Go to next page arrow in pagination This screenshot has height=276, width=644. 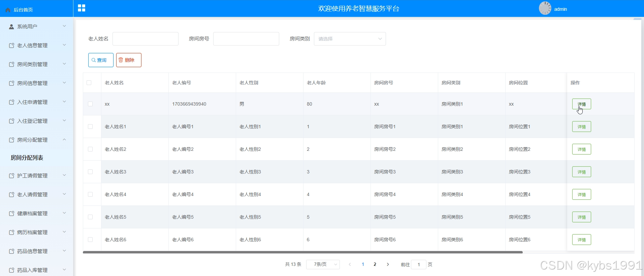(388, 265)
